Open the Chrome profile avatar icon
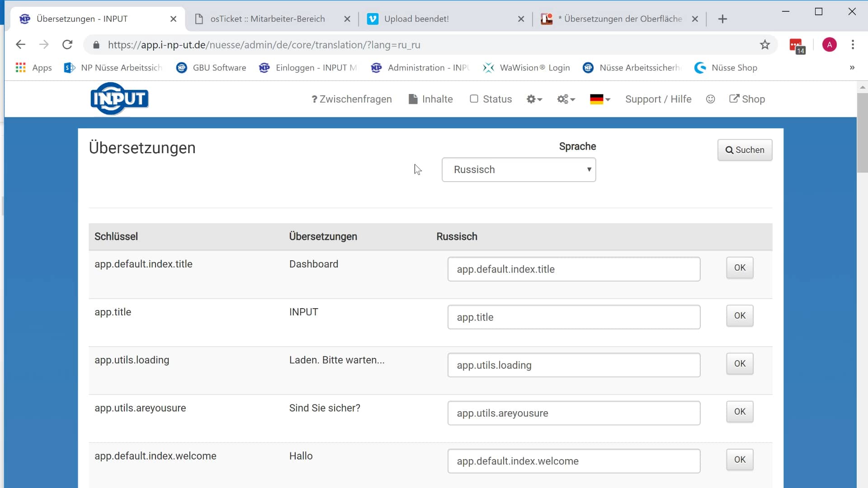This screenshot has width=868, height=488. [x=829, y=45]
